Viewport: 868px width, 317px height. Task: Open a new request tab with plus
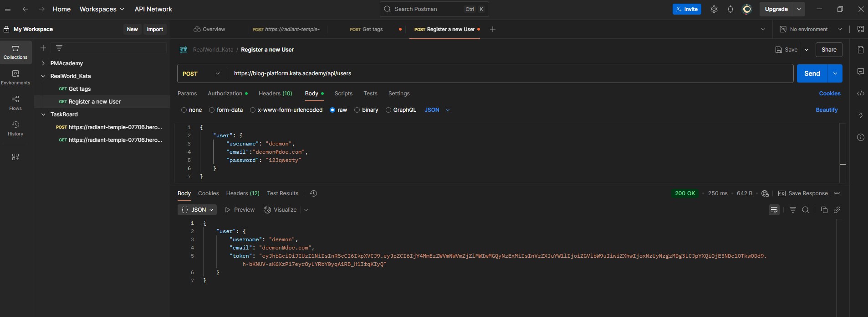pyautogui.click(x=493, y=29)
